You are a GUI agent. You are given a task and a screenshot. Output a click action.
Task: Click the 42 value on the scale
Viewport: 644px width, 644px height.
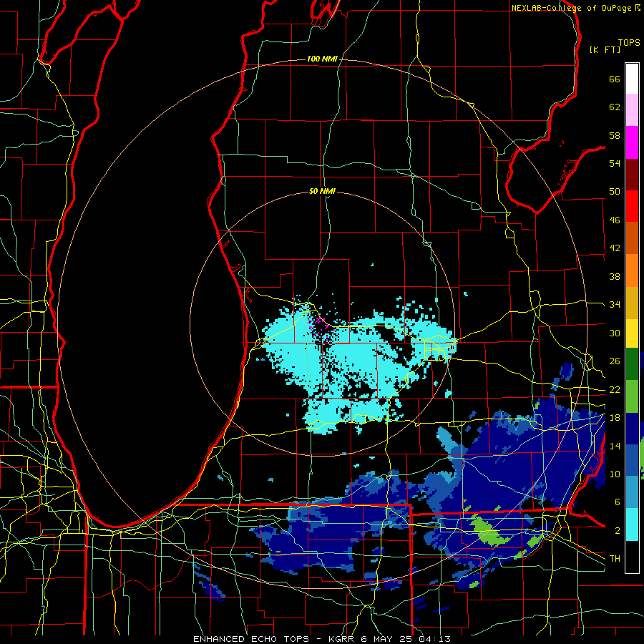tap(615, 248)
